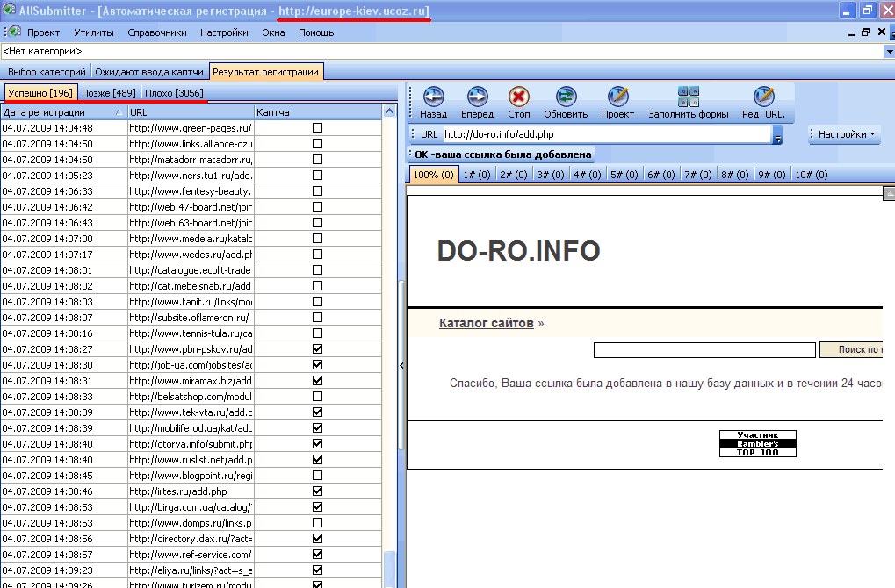The image size is (895, 588).
Task: Click the left panel vertical scrollbar
Action: point(390,351)
